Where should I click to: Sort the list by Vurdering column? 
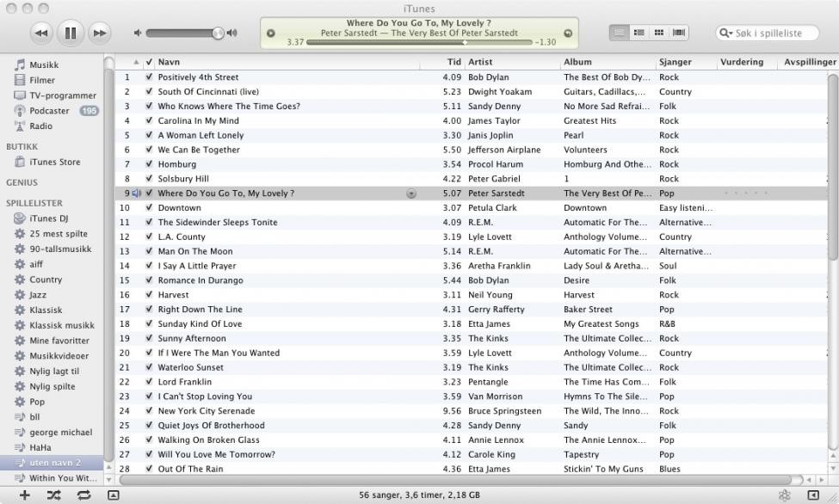click(x=747, y=62)
